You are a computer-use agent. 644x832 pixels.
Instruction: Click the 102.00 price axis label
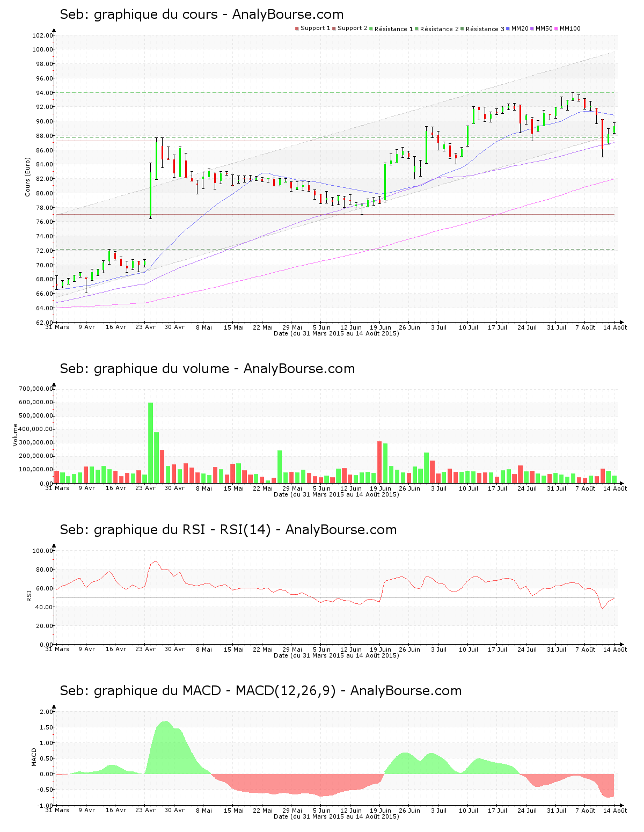click(42, 35)
